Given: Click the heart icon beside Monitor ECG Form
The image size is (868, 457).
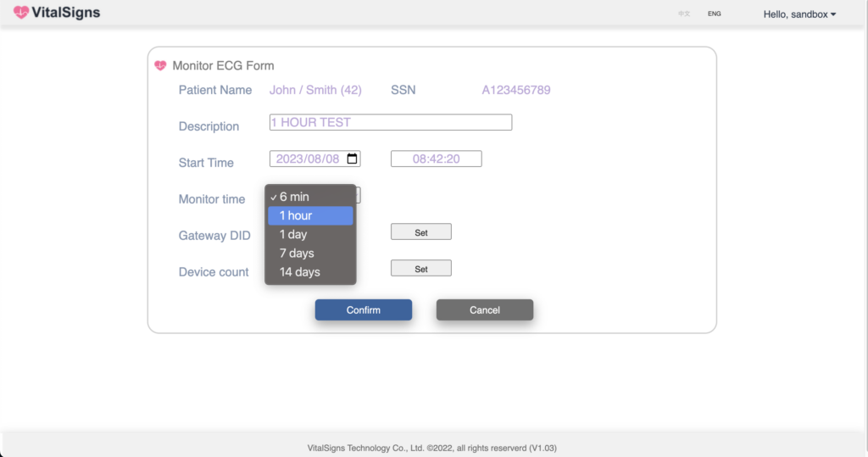Looking at the screenshot, I should pos(160,66).
